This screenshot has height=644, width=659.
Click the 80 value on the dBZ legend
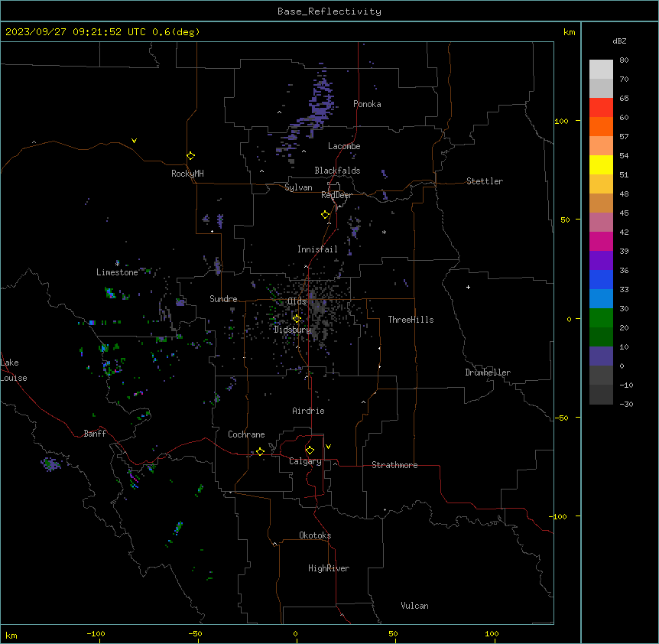coord(624,60)
